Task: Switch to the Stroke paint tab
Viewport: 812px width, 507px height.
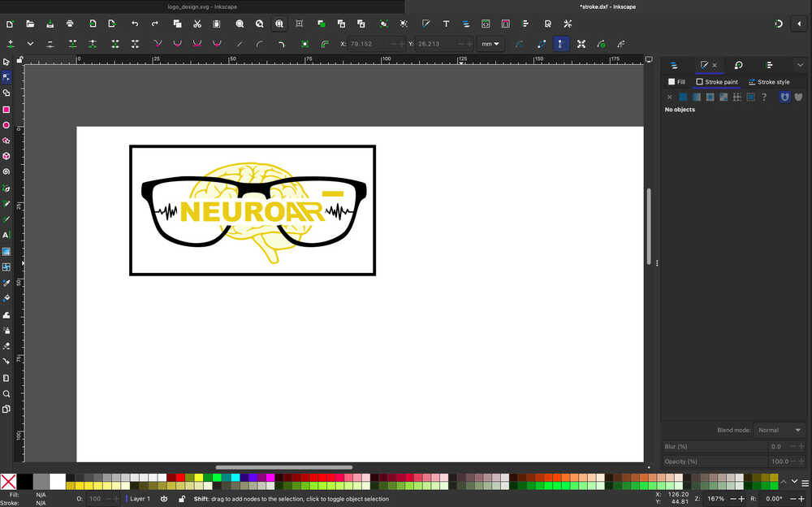Action: pos(717,82)
